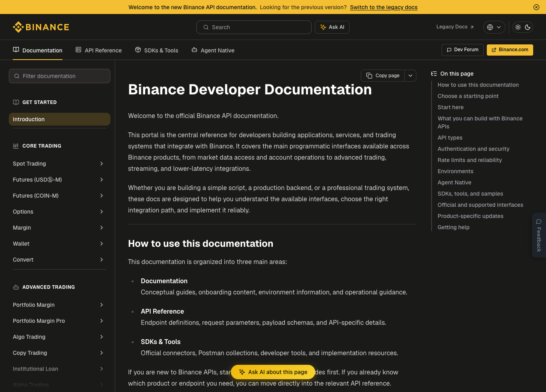Select Introduction in the sidebar
546x392 pixels.
click(60, 119)
